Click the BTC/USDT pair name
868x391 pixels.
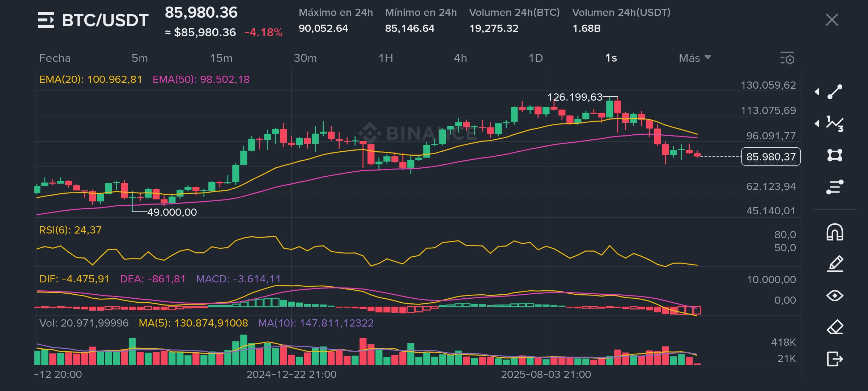click(105, 20)
